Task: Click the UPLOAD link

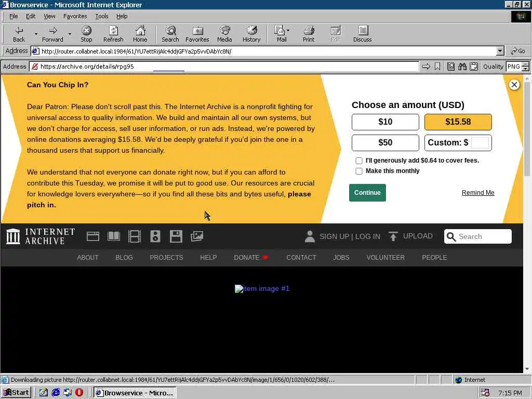Action: click(x=418, y=236)
